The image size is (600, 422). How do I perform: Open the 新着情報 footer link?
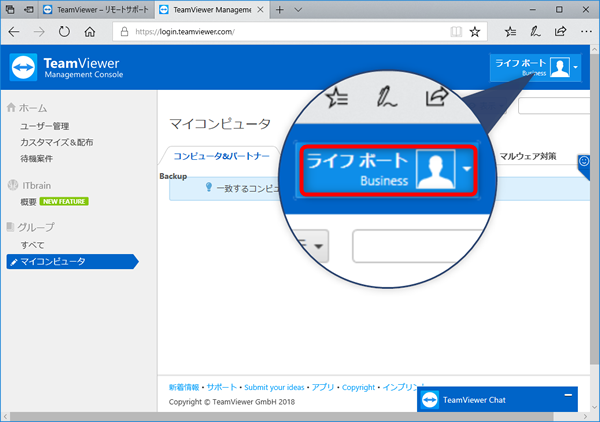tap(184, 387)
